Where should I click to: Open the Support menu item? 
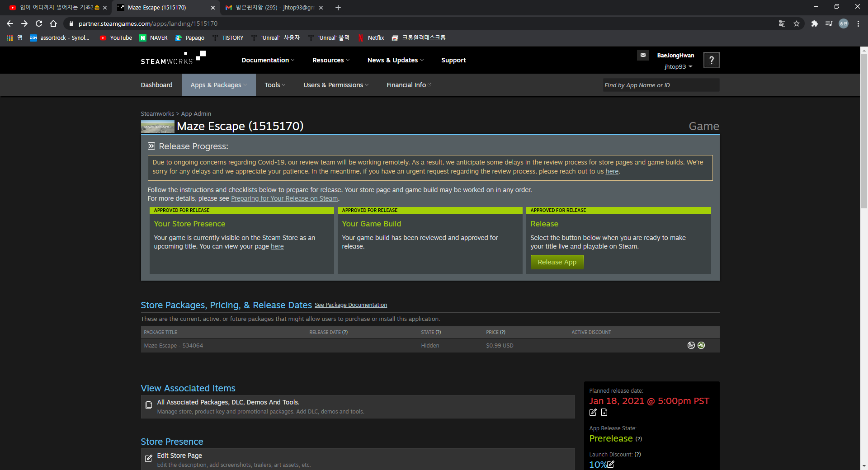click(453, 60)
